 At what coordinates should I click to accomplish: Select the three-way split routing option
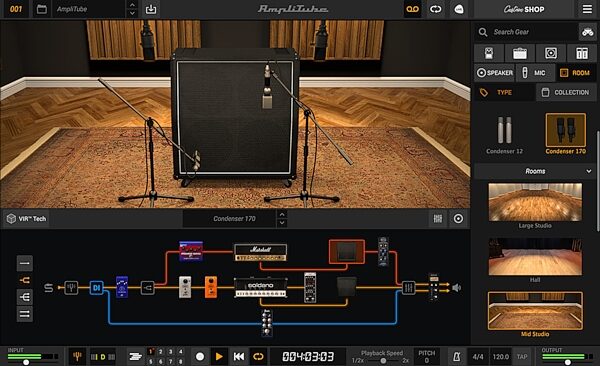[24, 297]
